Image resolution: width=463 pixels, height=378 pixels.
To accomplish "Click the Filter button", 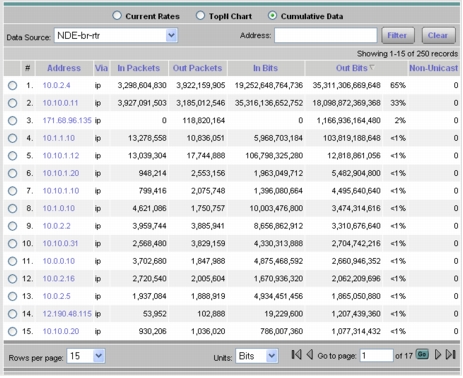I will tap(398, 35).
